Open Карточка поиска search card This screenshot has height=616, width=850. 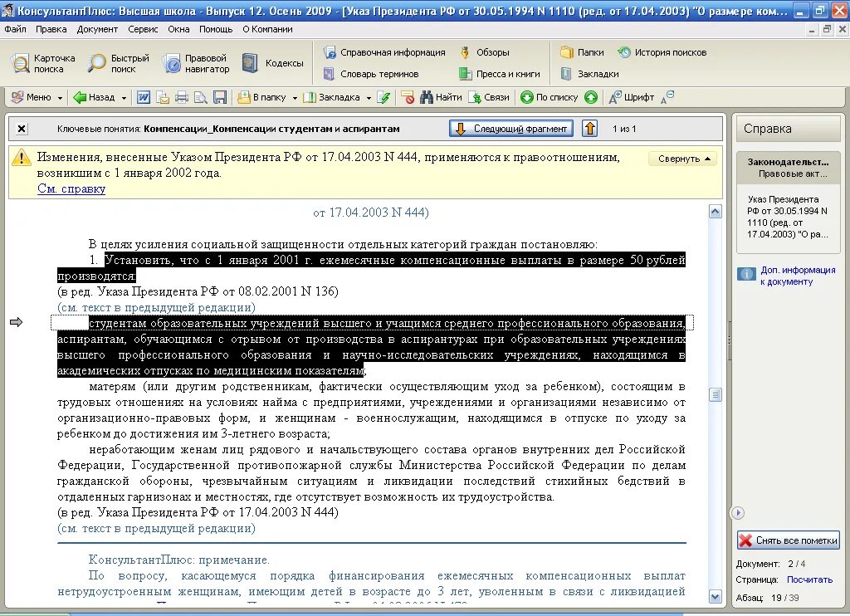(x=43, y=63)
